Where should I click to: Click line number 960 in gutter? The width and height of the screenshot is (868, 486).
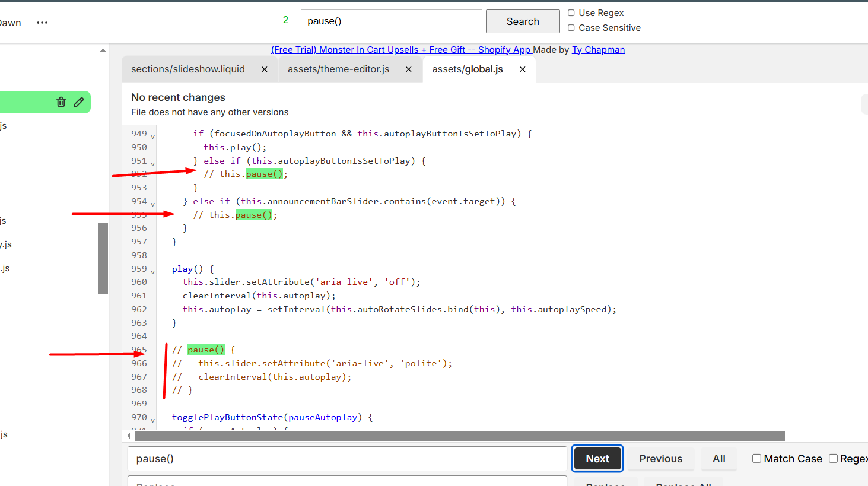coord(139,282)
